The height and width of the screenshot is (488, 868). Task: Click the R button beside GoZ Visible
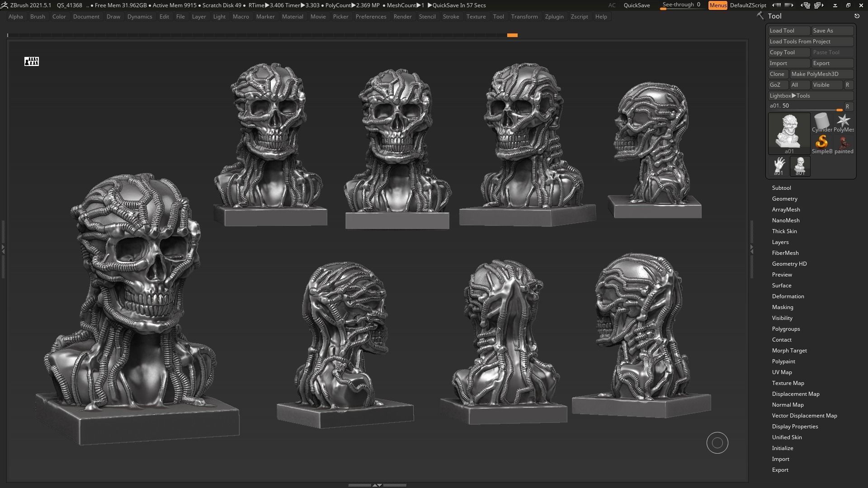pos(848,85)
